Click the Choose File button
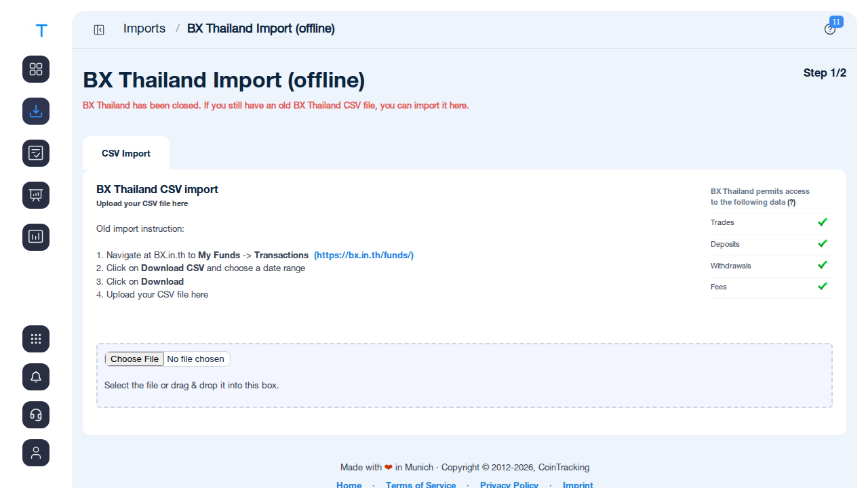Viewport: 868px width, 488px height. (x=134, y=359)
